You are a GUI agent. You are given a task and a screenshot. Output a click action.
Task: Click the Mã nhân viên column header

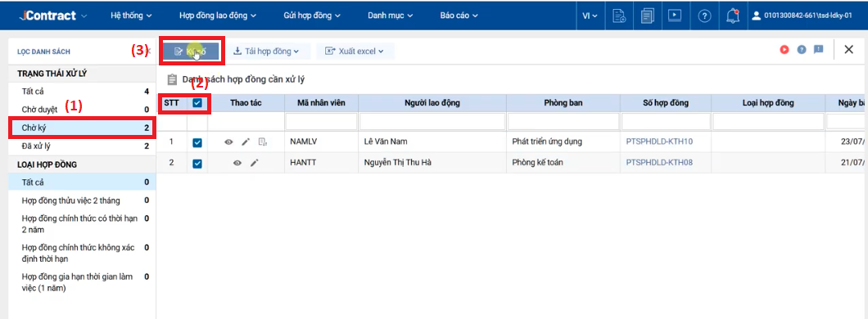321,103
